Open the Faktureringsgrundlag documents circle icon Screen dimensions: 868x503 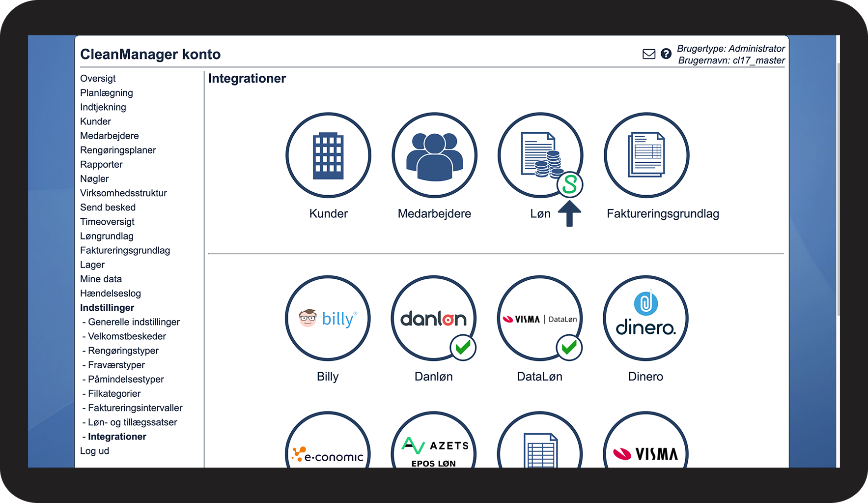(646, 155)
